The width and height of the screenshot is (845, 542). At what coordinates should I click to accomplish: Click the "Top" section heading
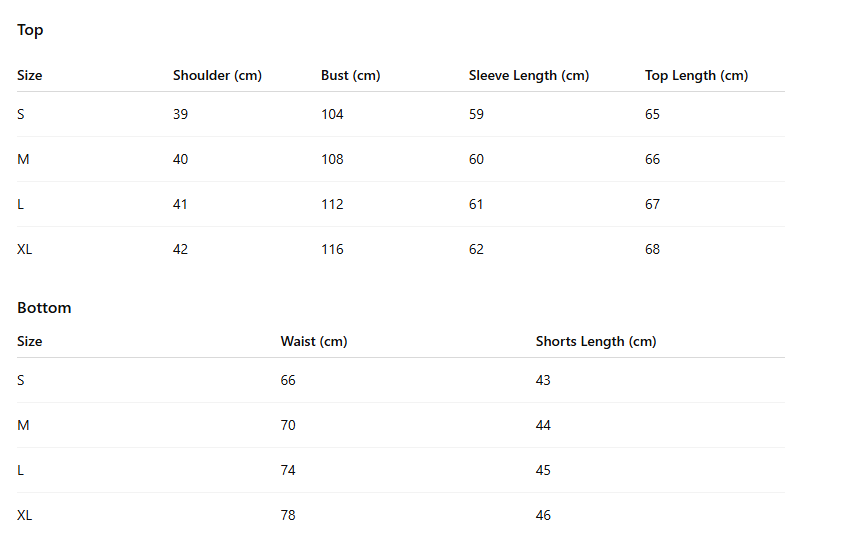point(30,30)
